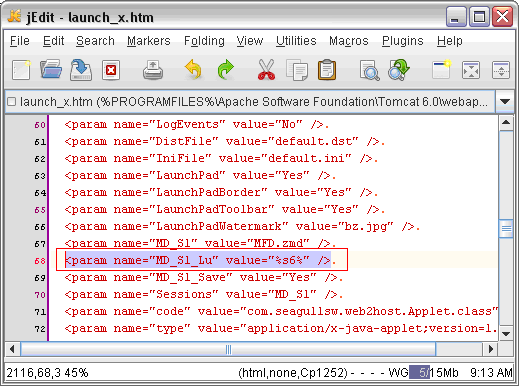Click the vertical scrollbar down arrow
The image size is (519, 386).
[506, 333]
